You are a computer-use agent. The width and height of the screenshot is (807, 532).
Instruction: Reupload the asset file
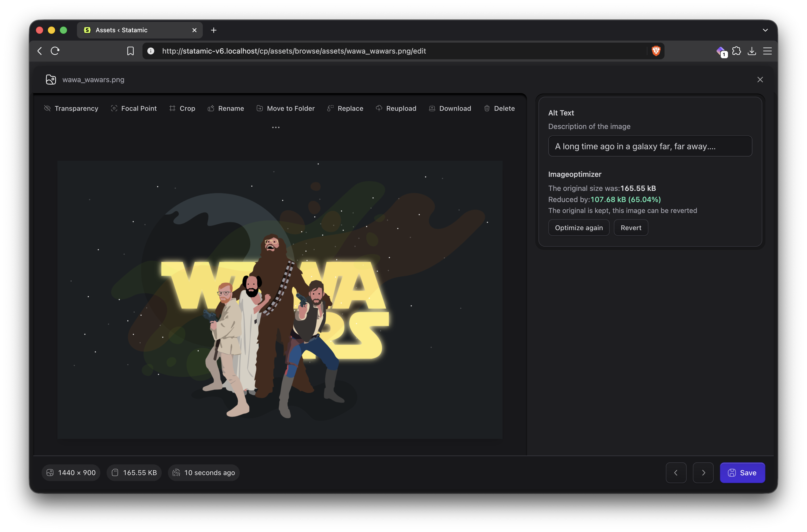[x=396, y=108]
